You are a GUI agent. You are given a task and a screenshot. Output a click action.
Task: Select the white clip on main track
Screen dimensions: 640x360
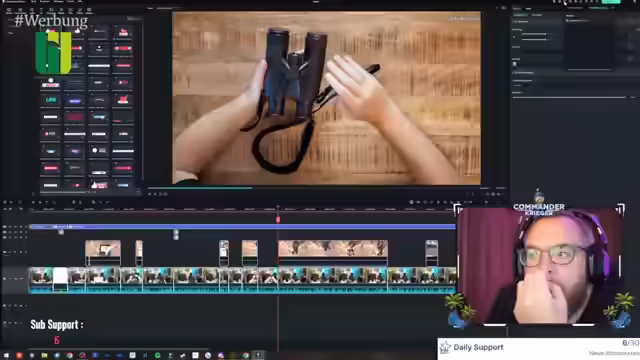click(60, 279)
